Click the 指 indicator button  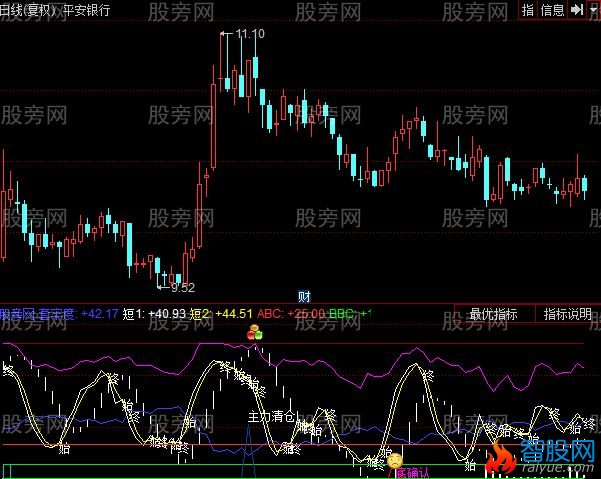[528, 10]
